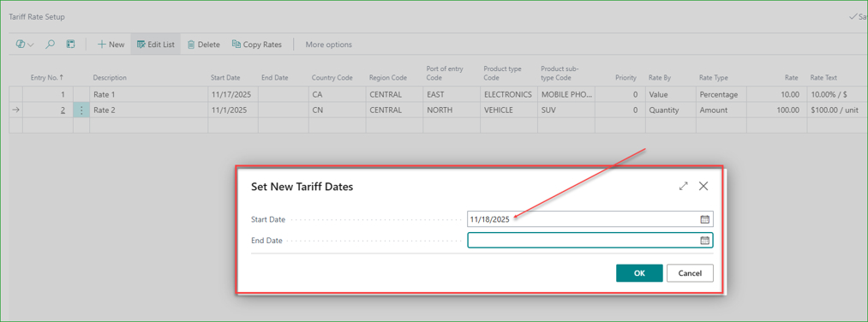Click the analysis view icon
868x322 pixels.
pyautogui.click(x=70, y=45)
